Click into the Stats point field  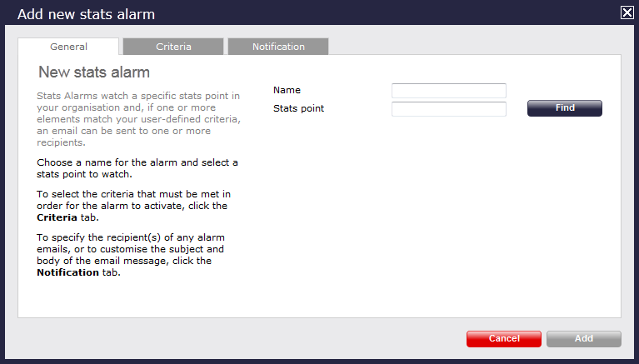pyautogui.click(x=448, y=109)
